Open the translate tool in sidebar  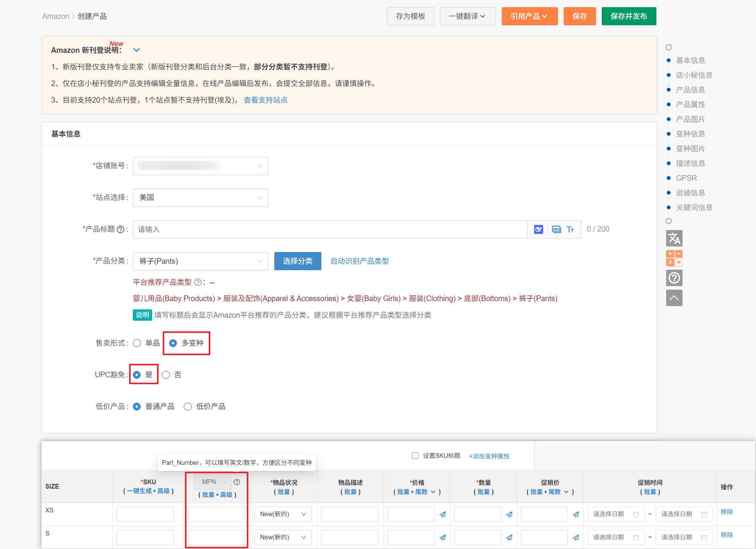pos(674,238)
